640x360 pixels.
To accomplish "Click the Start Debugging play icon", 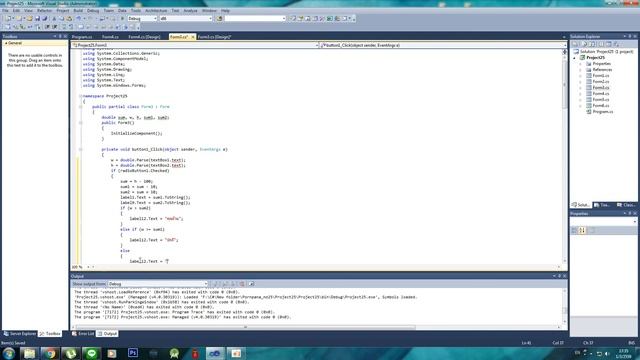I will click(x=122, y=19).
